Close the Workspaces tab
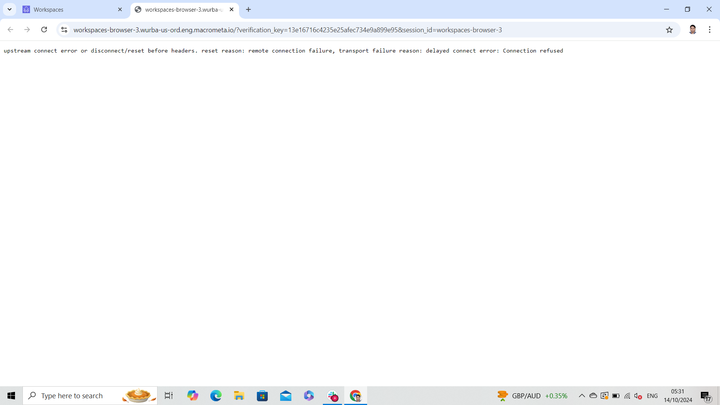 [x=120, y=9]
